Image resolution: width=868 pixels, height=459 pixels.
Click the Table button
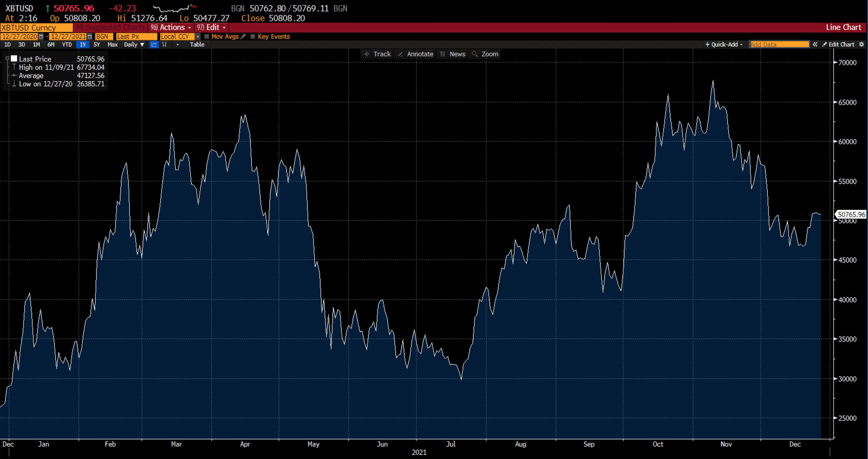point(197,44)
